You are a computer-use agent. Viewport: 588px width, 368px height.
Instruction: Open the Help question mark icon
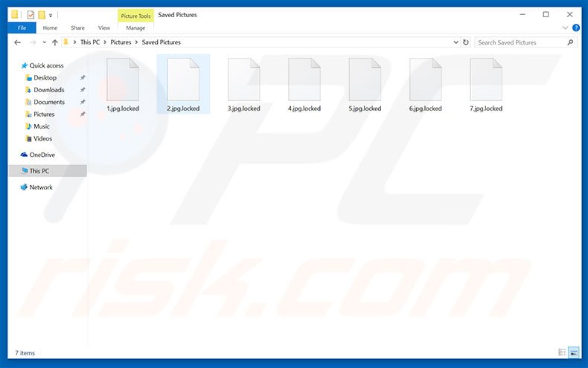point(576,28)
